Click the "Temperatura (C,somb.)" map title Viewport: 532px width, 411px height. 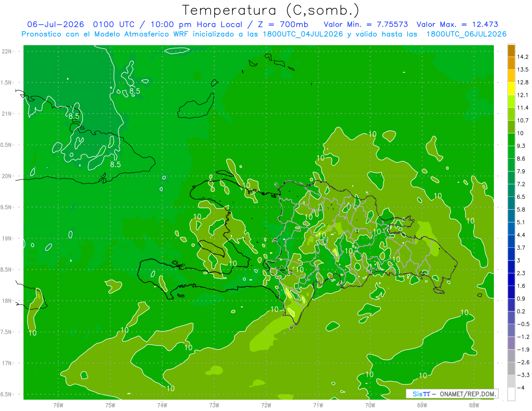(270, 10)
